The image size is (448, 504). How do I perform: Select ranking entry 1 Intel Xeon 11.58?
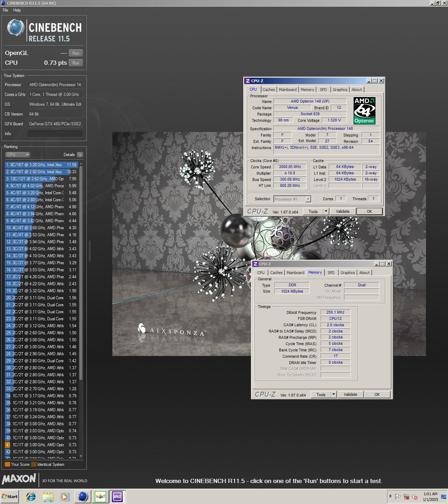coord(41,164)
